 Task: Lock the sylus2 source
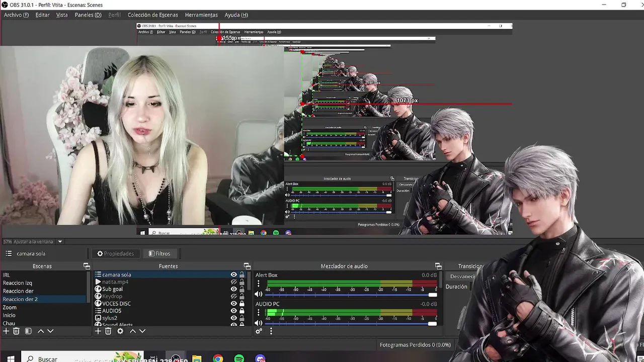[x=242, y=318]
